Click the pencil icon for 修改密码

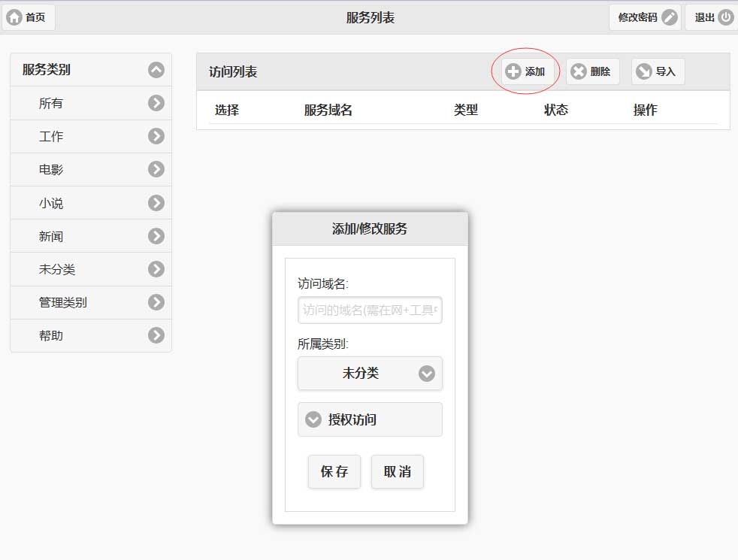[x=670, y=17]
